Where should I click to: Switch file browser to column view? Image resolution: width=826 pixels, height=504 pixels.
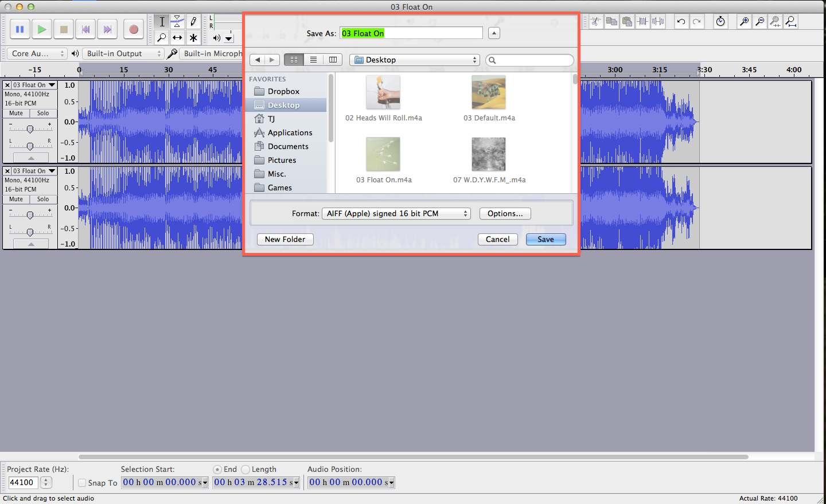tap(333, 59)
